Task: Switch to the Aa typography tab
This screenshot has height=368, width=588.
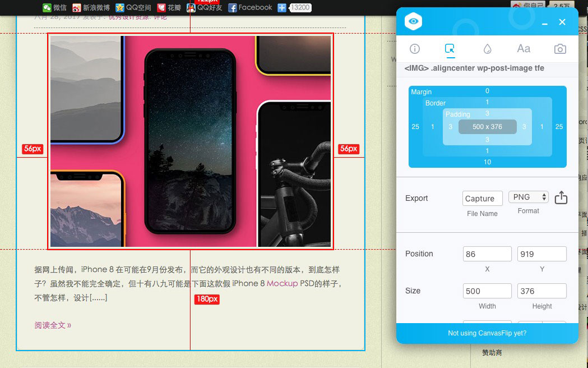Action: (524, 49)
